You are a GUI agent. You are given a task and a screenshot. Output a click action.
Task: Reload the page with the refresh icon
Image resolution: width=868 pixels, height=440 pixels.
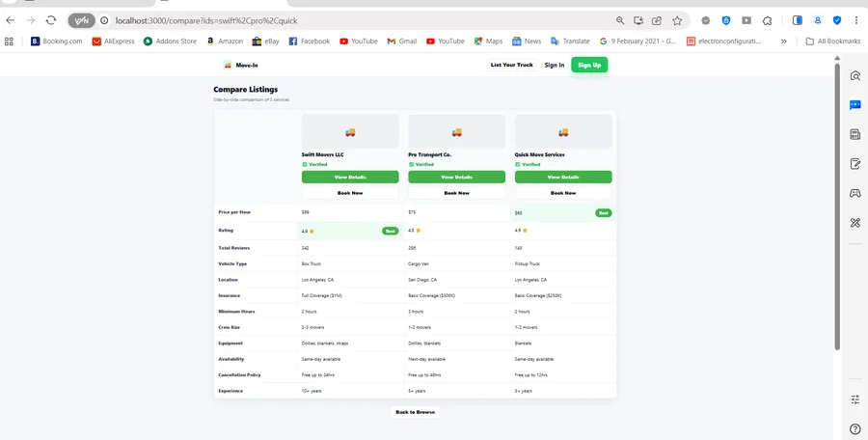(51, 20)
